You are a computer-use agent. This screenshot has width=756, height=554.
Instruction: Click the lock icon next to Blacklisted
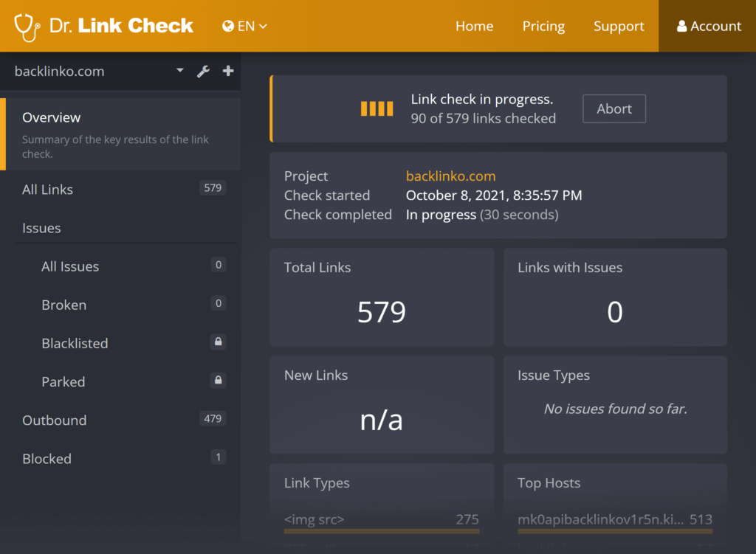point(218,342)
